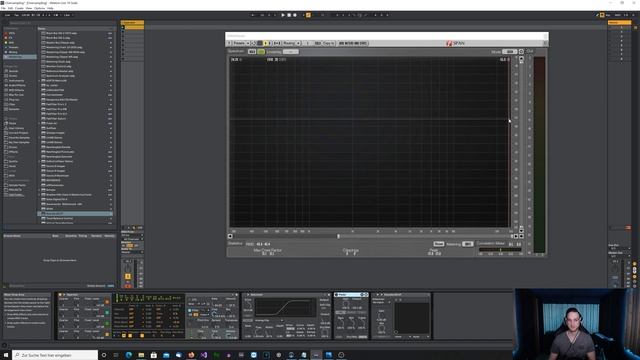Open the Create menu

(19, 8)
